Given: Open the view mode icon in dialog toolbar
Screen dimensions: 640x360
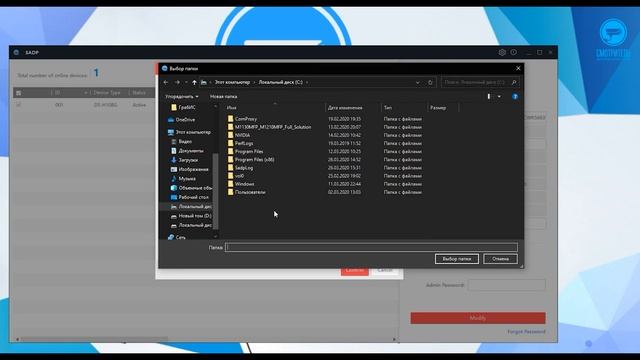Looking at the screenshot, I should pyautogui.click(x=489, y=97).
